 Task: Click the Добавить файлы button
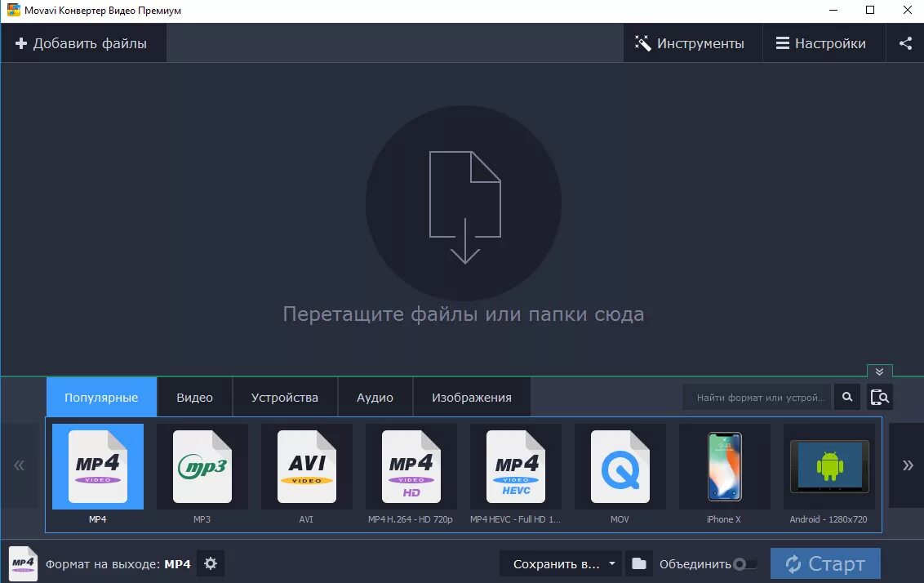pos(83,43)
